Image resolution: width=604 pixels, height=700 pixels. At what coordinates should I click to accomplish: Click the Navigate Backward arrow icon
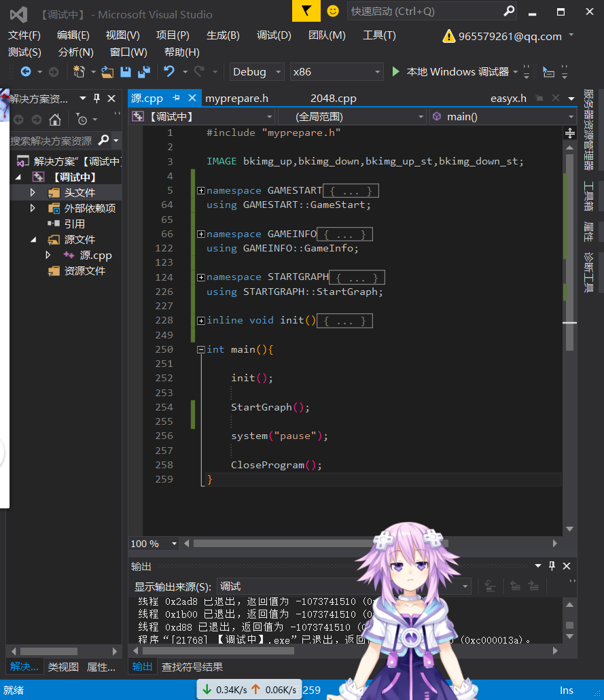26,72
